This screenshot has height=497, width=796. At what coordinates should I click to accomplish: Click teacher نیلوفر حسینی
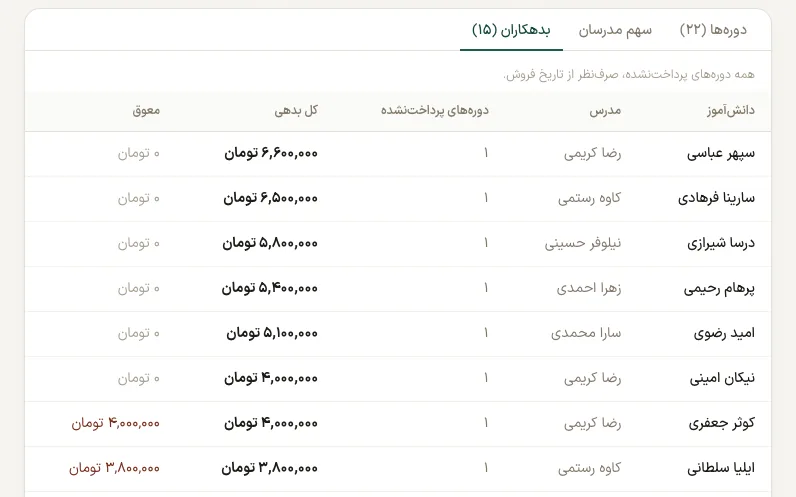point(583,243)
